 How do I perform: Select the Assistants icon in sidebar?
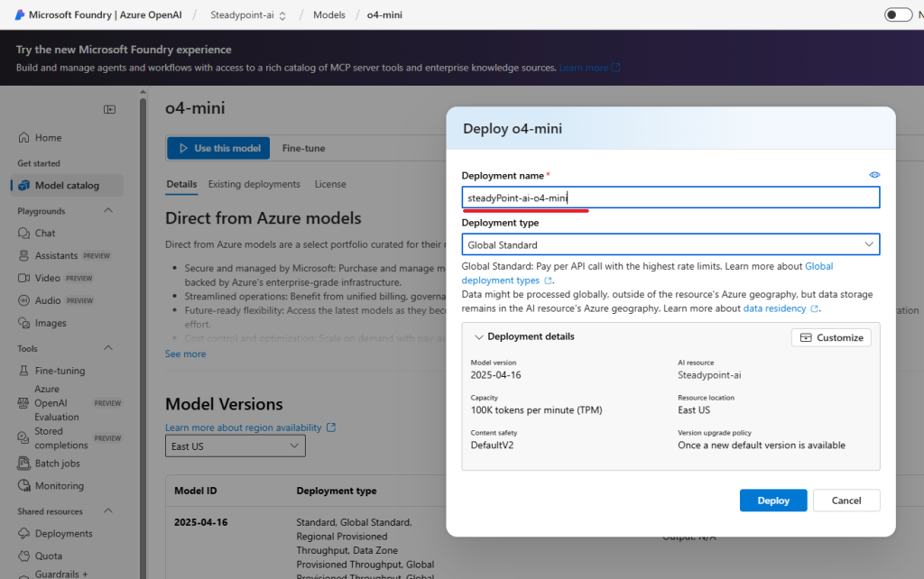23,256
